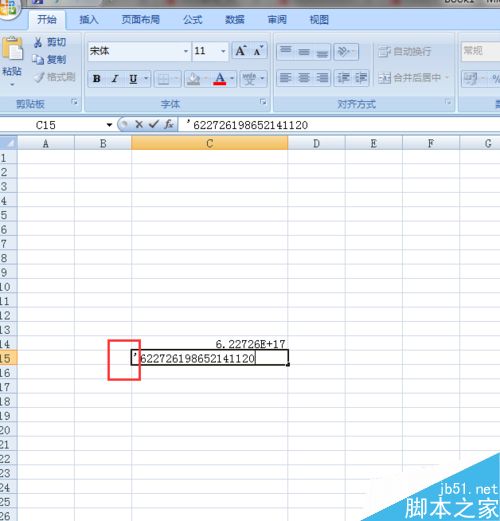Expand the 字体 font dialog launcher
The width and height of the screenshot is (500, 521).
[263, 102]
